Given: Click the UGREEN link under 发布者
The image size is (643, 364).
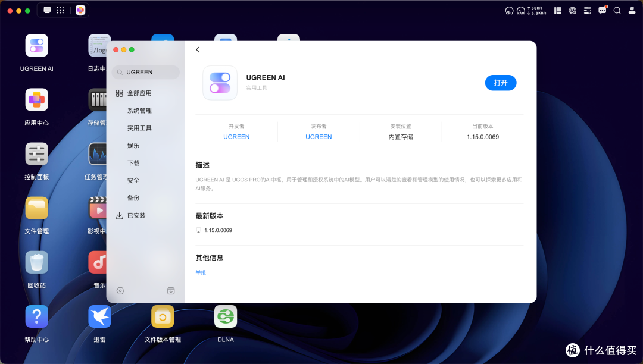Looking at the screenshot, I should tap(319, 137).
